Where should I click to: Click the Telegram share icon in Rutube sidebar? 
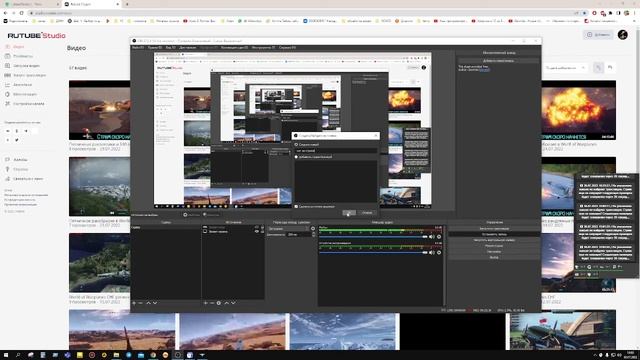(27, 131)
